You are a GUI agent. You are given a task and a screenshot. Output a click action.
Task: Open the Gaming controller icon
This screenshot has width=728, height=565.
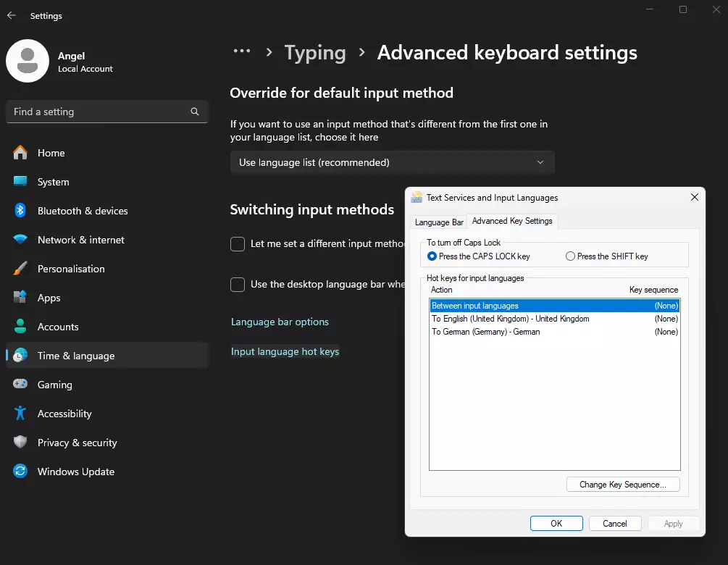[20, 385]
